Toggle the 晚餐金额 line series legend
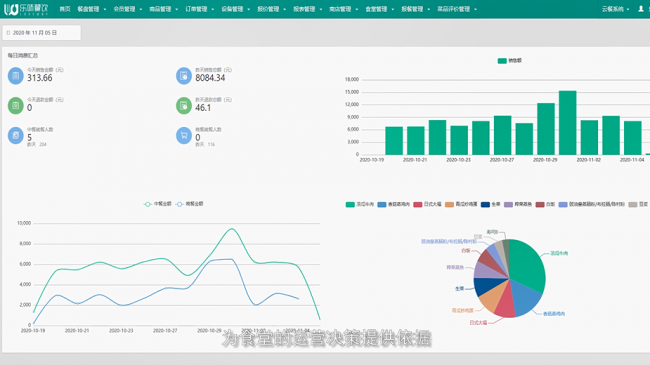The image size is (650, 365). pyautogui.click(x=189, y=204)
